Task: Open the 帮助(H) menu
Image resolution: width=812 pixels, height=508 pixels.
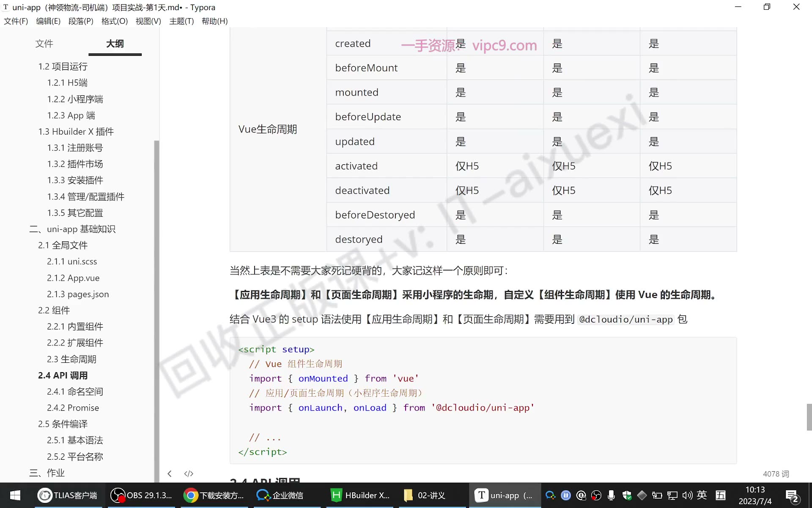Action: [214, 21]
